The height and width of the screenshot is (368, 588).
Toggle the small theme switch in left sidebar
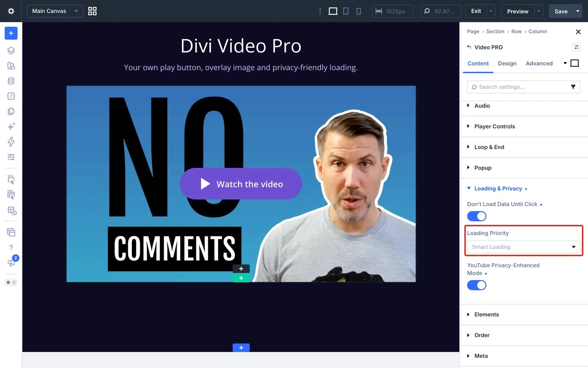point(11,282)
